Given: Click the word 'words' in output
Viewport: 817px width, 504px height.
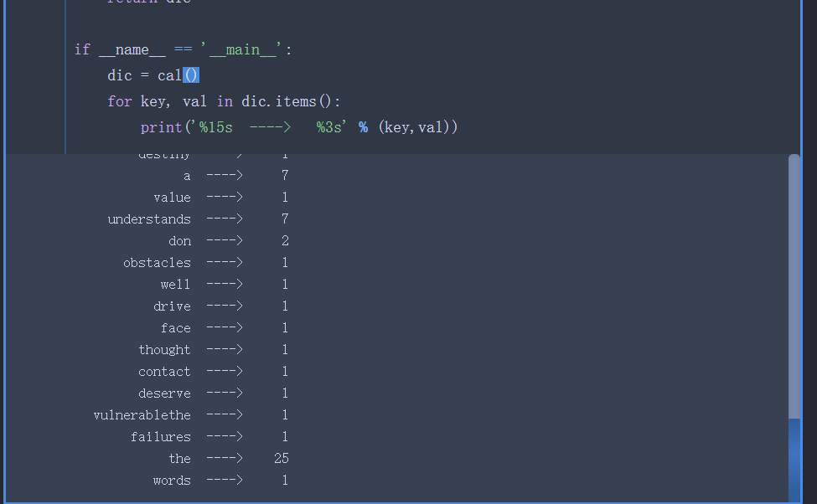Looking at the screenshot, I should (172, 481).
